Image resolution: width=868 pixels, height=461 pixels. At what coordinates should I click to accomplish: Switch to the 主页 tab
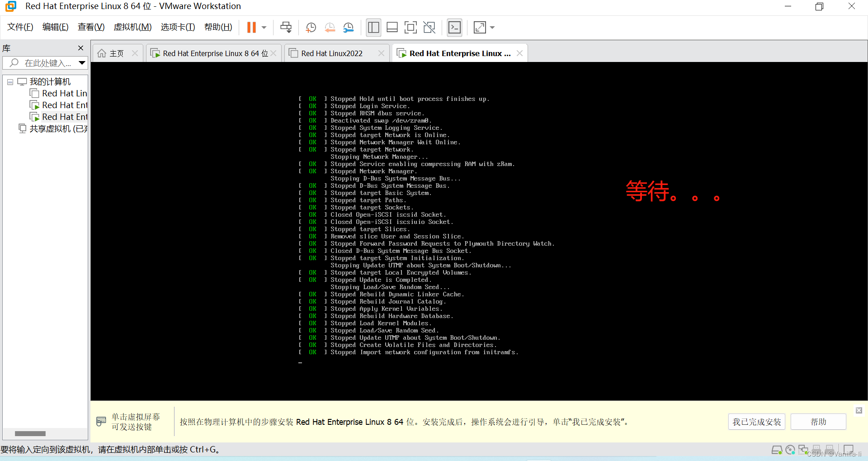point(117,53)
